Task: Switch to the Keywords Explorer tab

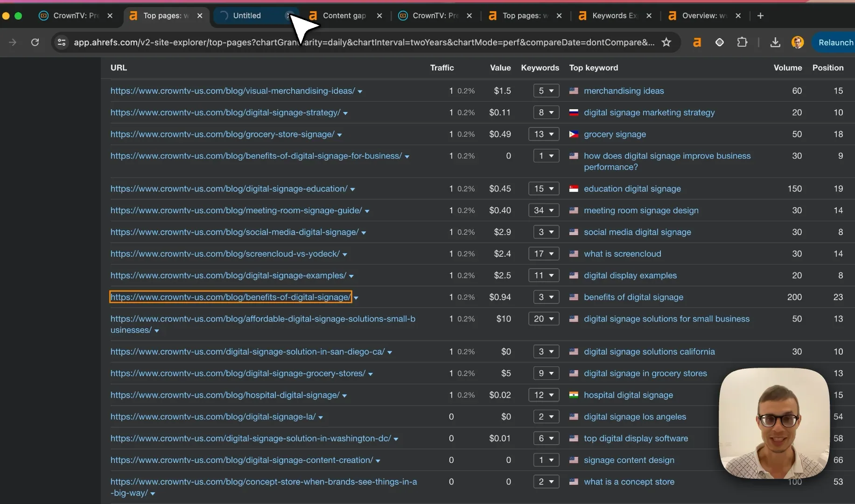Action: pyautogui.click(x=614, y=16)
